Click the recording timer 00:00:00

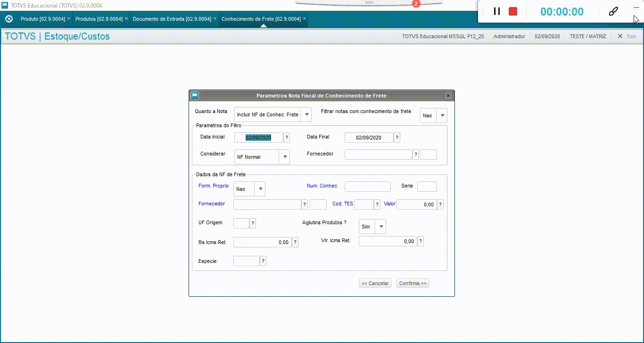[x=562, y=12]
